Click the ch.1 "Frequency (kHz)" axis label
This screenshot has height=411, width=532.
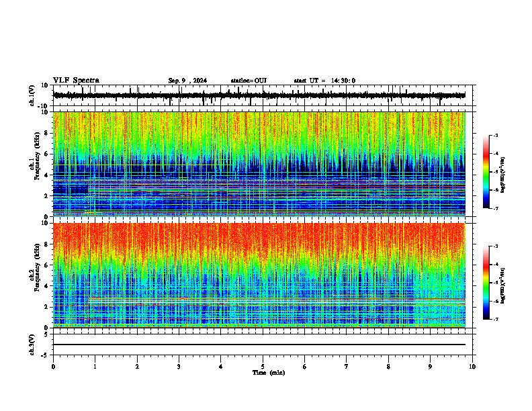pyautogui.click(x=37, y=156)
